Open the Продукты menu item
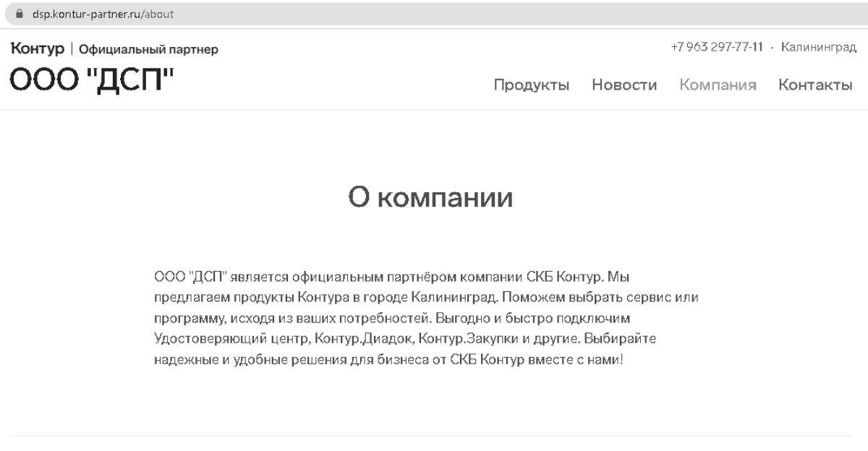868x451 pixels. pos(532,85)
